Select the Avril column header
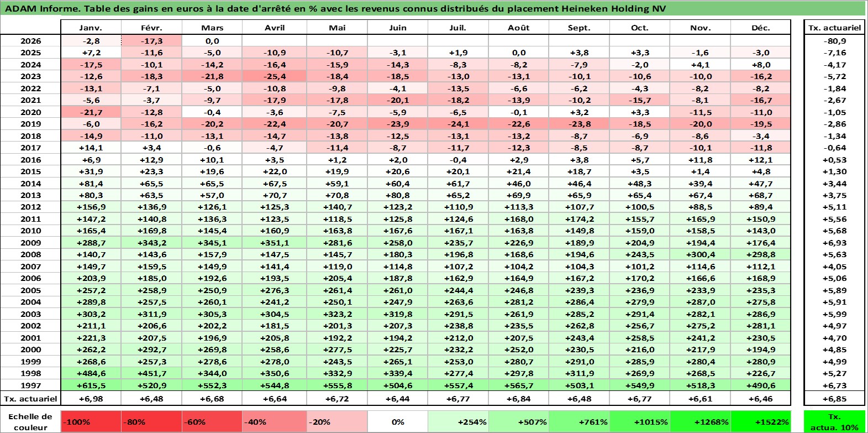Image resolution: width=868 pixels, height=433 pixels. coord(275,28)
